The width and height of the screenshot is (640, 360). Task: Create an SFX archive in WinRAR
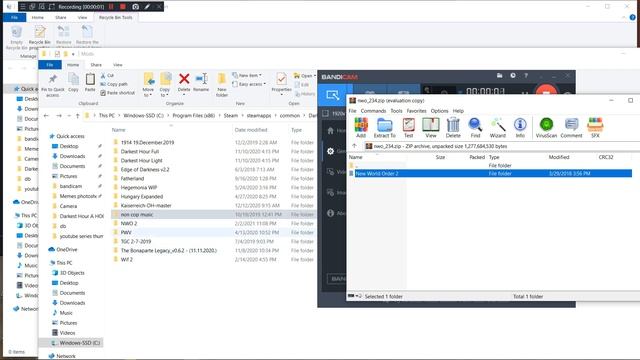pyautogui.click(x=595, y=127)
